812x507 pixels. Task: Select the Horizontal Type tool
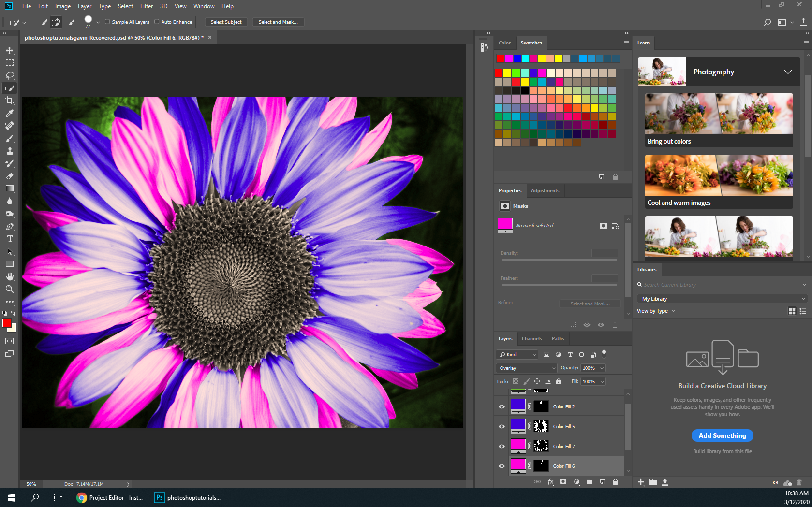10,239
